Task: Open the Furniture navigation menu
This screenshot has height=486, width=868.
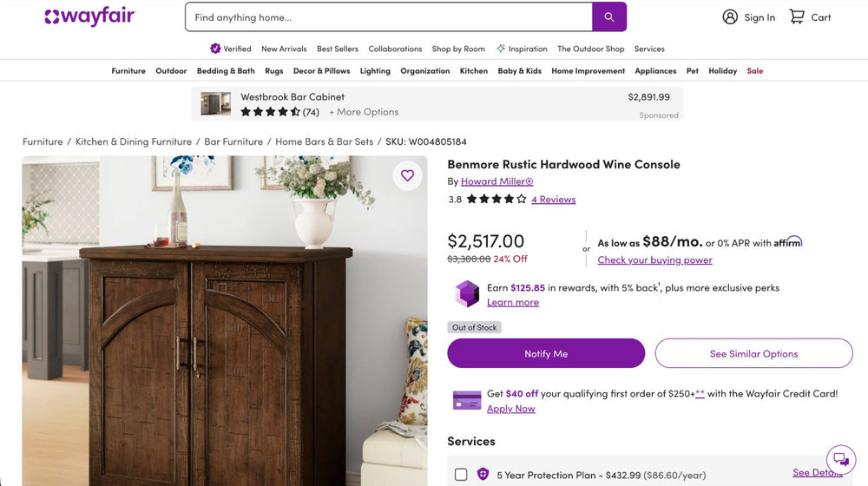Action: click(x=128, y=71)
